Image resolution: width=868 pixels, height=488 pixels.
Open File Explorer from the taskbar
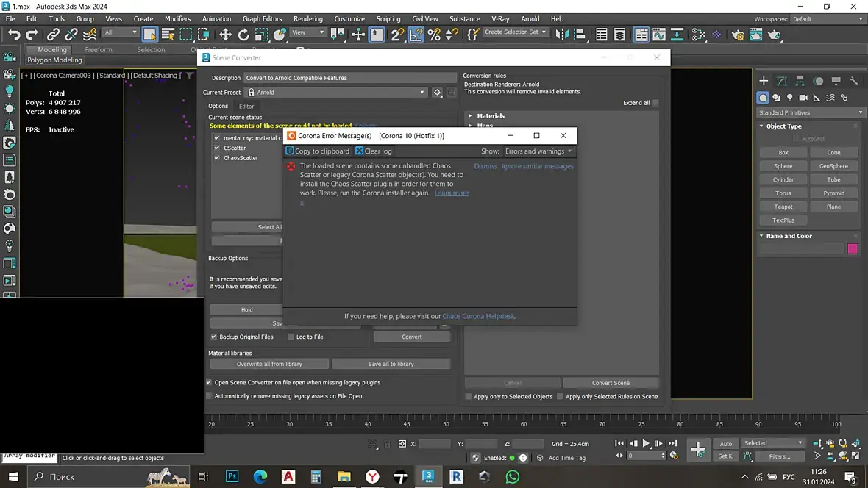tap(344, 476)
